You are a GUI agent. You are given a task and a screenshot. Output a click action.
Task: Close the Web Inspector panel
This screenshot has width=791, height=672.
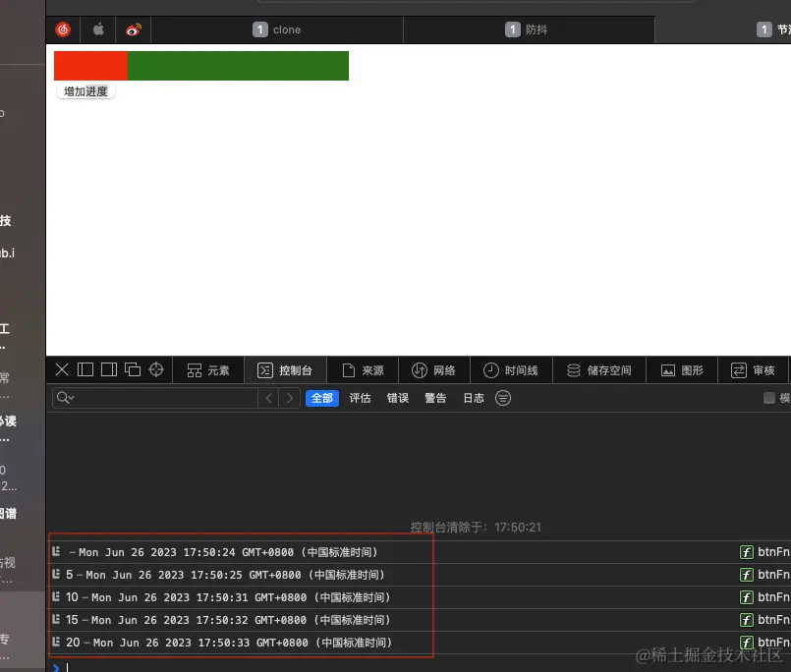[x=62, y=369]
